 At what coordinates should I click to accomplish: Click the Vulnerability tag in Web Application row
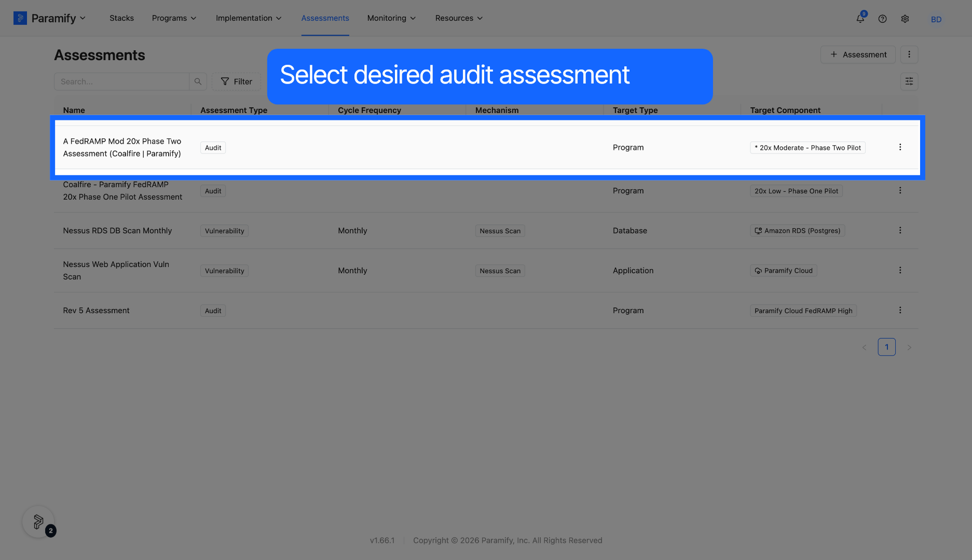pyautogui.click(x=224, y=271)
